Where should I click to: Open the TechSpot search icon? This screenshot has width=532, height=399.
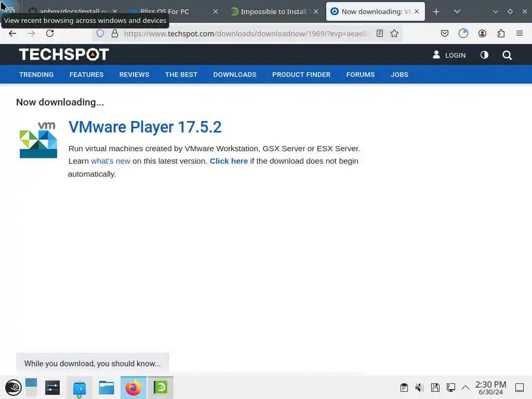[507, 55]
